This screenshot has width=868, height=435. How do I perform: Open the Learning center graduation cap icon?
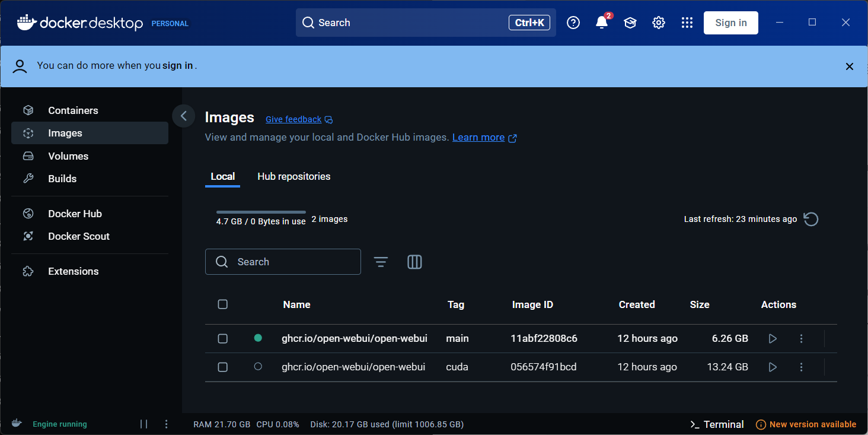(630, 23)
